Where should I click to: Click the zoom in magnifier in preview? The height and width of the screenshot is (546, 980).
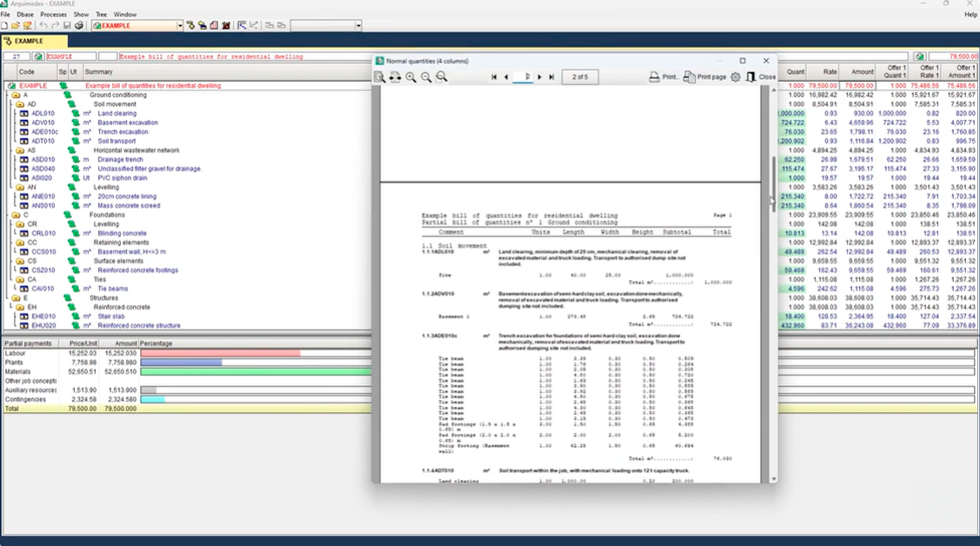pos(410,77)
